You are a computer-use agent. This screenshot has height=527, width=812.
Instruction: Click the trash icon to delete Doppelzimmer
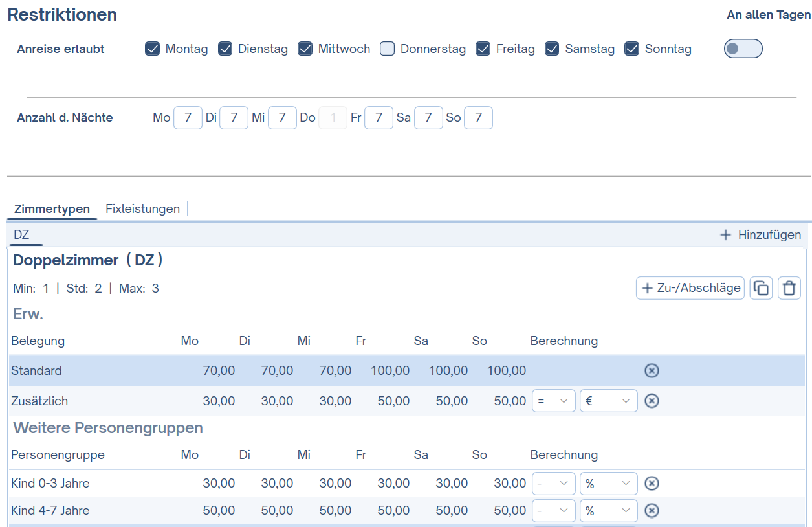pyautogui.click(x=789, y=288)
